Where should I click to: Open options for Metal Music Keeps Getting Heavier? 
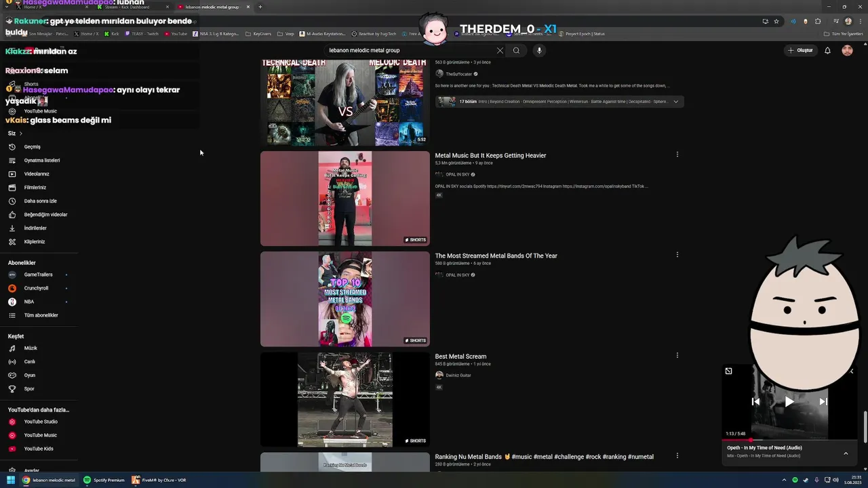pos(677,155)
